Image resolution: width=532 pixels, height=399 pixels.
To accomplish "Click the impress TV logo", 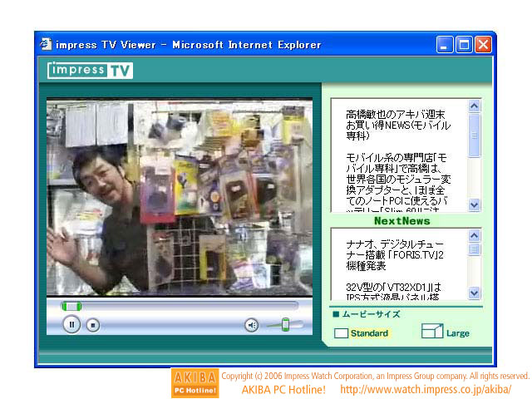I will coord(90,70).
